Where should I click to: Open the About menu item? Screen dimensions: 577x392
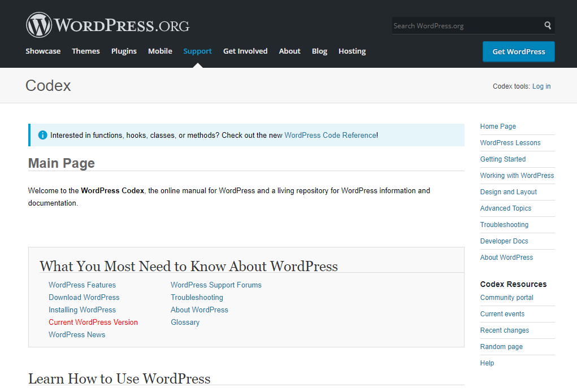(289, 51)
